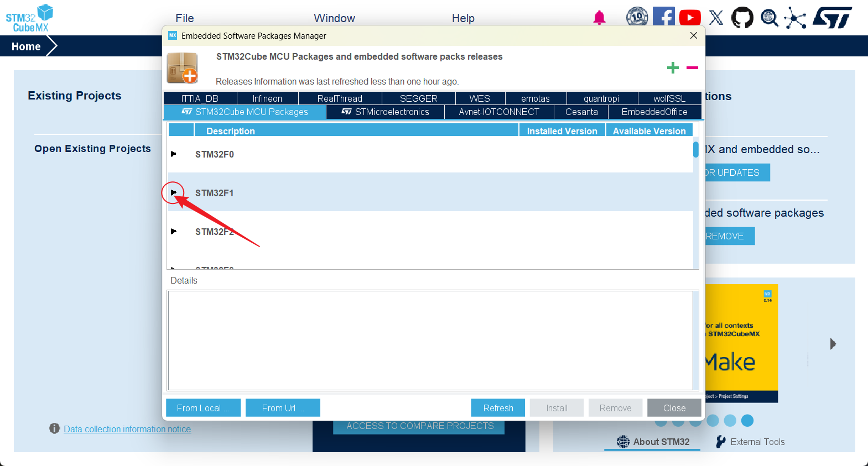This screenshot has height=466, width=868.
Task: Click the info icon beside data notice
Action: click(54, 428)
